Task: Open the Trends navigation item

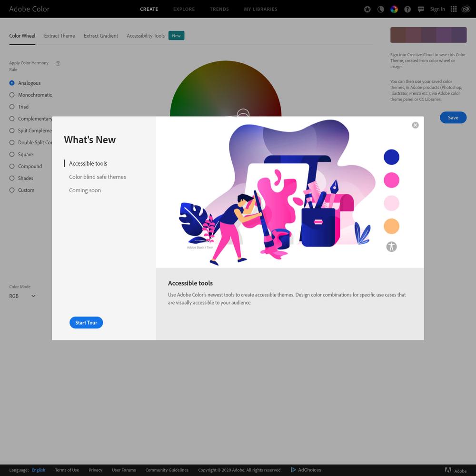Action: tap(219, 9)
